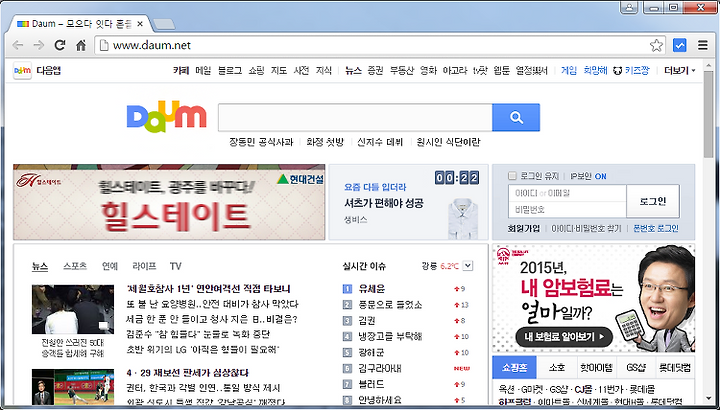The width and height of the screenshot is (720, 410).
Task: Click the 폰번호 로그인 link
Action: [x=656, y=228]
